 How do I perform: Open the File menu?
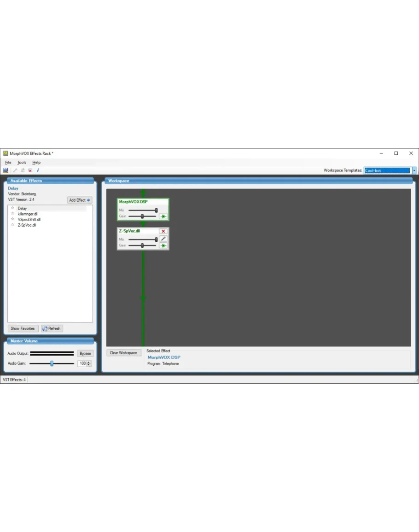point(8,163)
